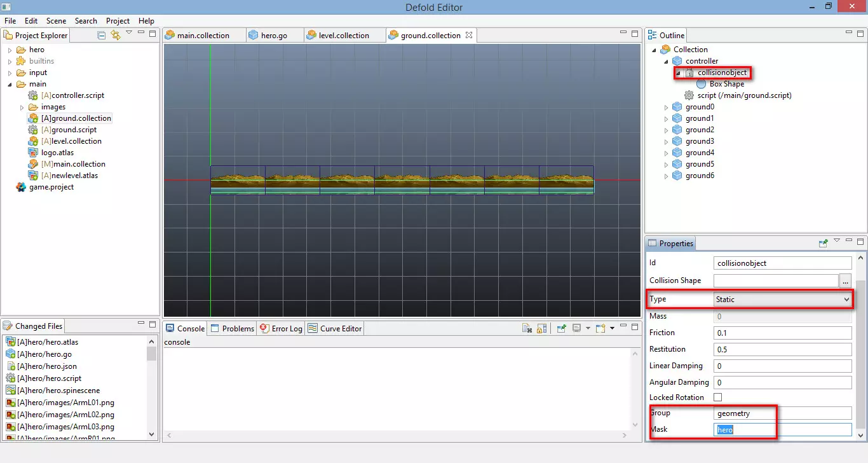
Task: Toggle the Locked Rotation checkbox
Action: click(x=718, y=397)
